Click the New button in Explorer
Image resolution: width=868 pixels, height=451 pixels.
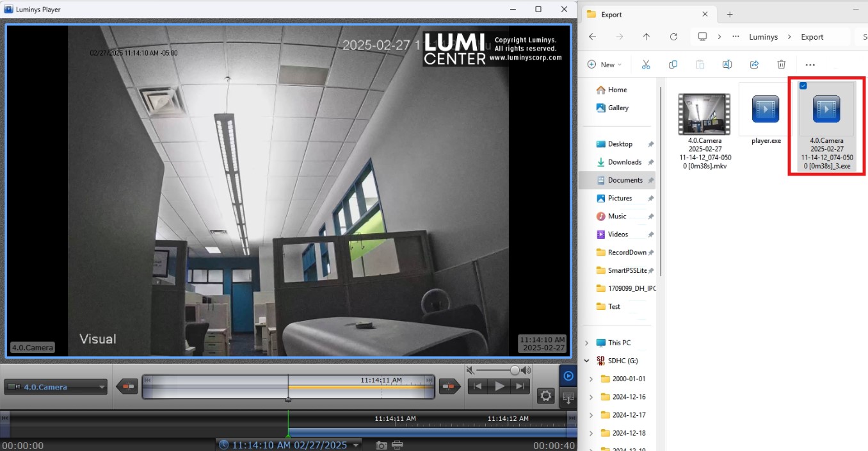tap(604, 65)
